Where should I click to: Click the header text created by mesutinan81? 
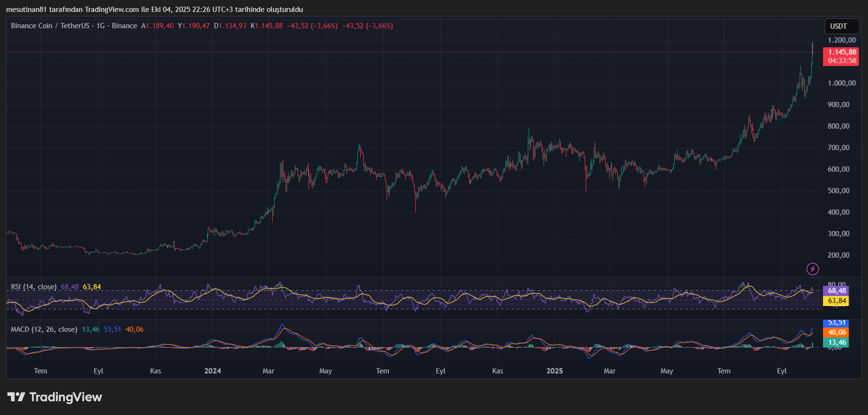[154, 10]
